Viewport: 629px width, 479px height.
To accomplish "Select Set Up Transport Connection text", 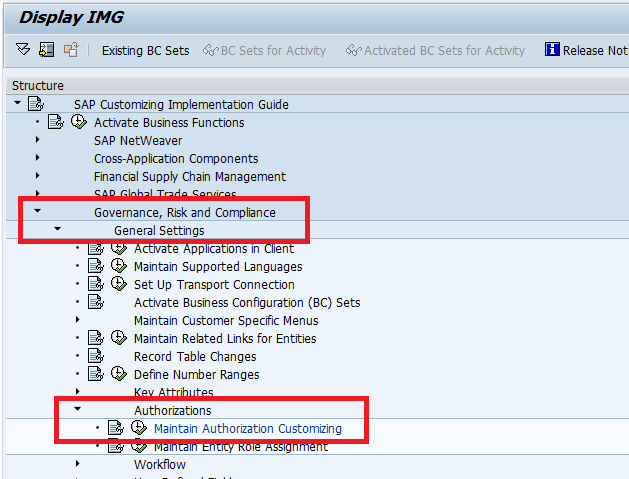I will (214, 284).
